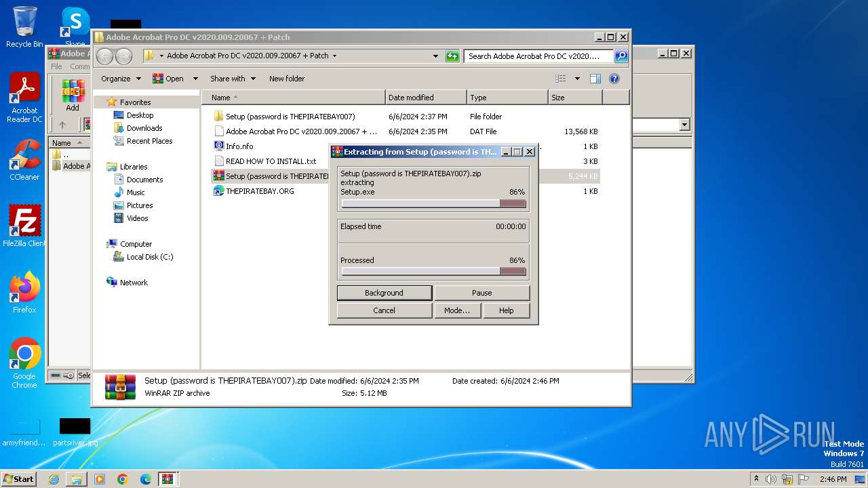This screenshot has height=488, width=868.
Task: Click the Background button in extraction dialog
Action: (x=384, y=293)
